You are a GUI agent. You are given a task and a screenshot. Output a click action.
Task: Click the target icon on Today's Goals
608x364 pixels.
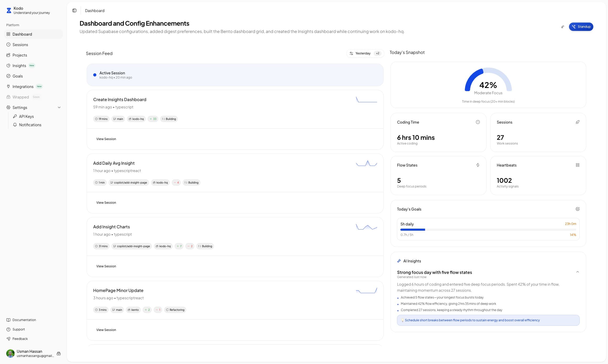point(578,209)
